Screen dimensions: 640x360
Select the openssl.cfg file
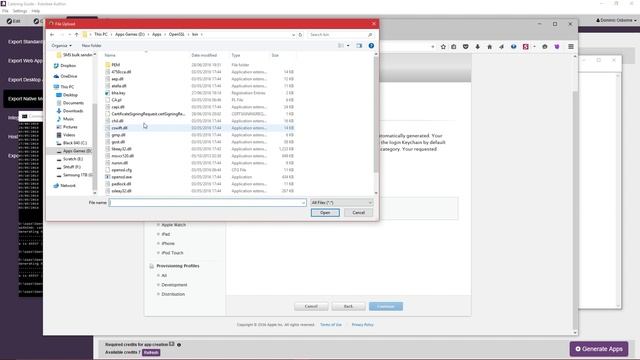click(x=122, y=170)
